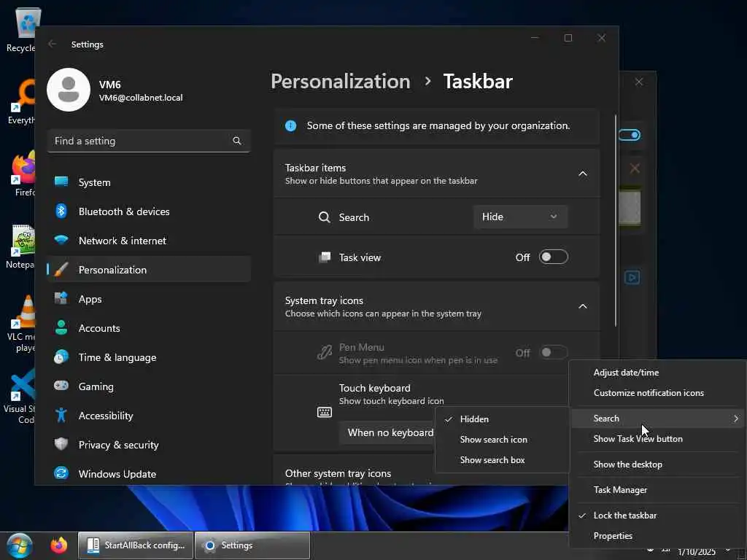Select the Personalization category
The height and width of the screenshot is (560, 747).
149,270
